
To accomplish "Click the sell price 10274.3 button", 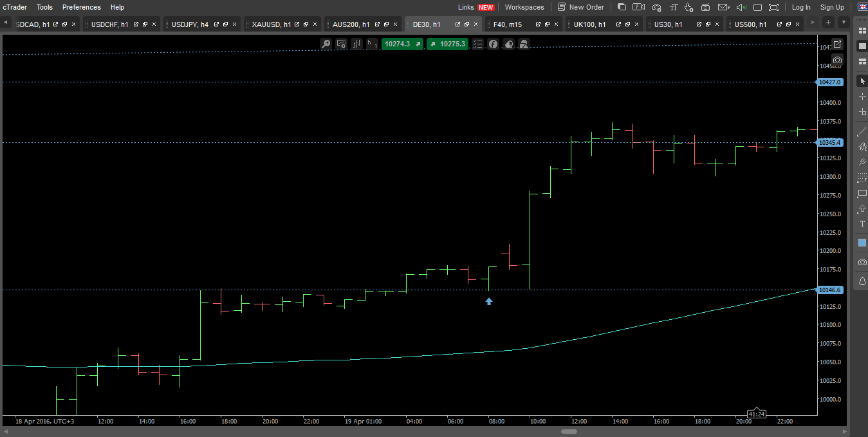I will [x=402, y=44].
